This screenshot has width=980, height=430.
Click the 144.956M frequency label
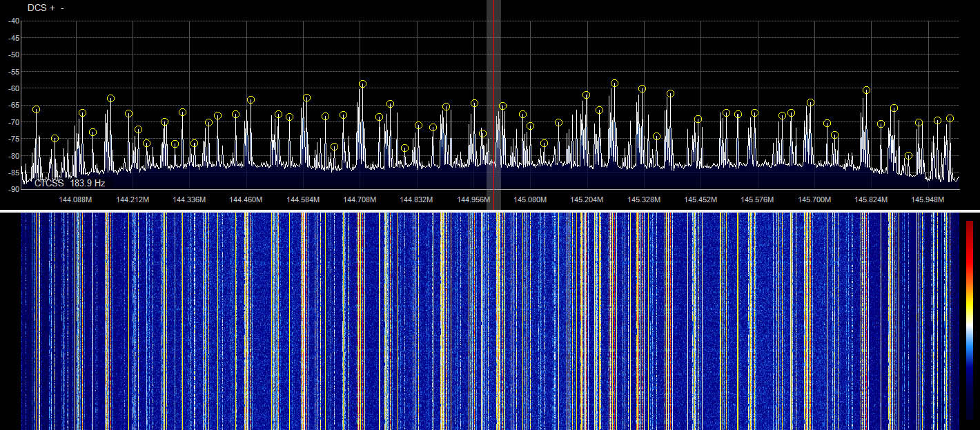(x=473, y=200)
